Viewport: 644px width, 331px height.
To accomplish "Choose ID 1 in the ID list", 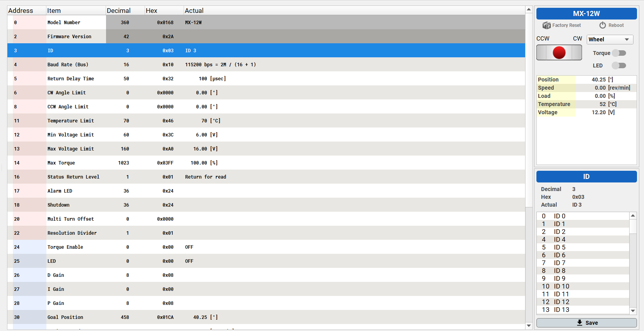I will pos(583,224).
